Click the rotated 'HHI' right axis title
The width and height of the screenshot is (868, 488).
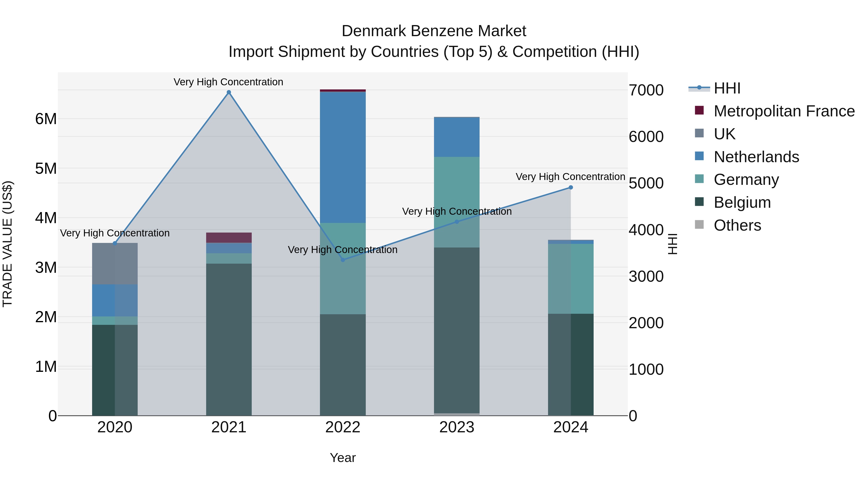672,244
